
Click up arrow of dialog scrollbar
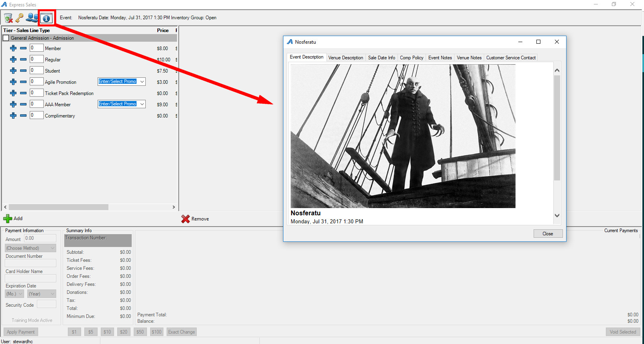557,71
